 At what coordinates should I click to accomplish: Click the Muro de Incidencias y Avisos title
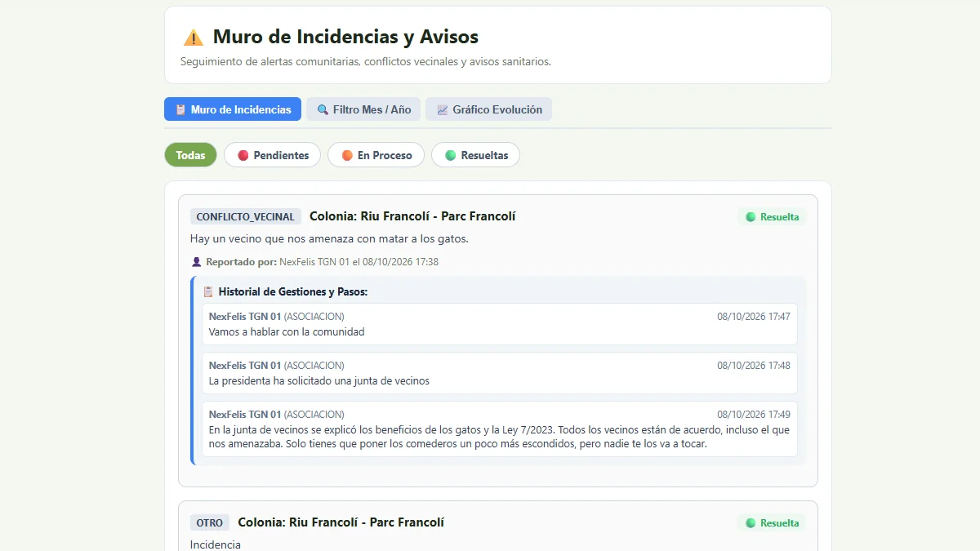coord(346,37)
